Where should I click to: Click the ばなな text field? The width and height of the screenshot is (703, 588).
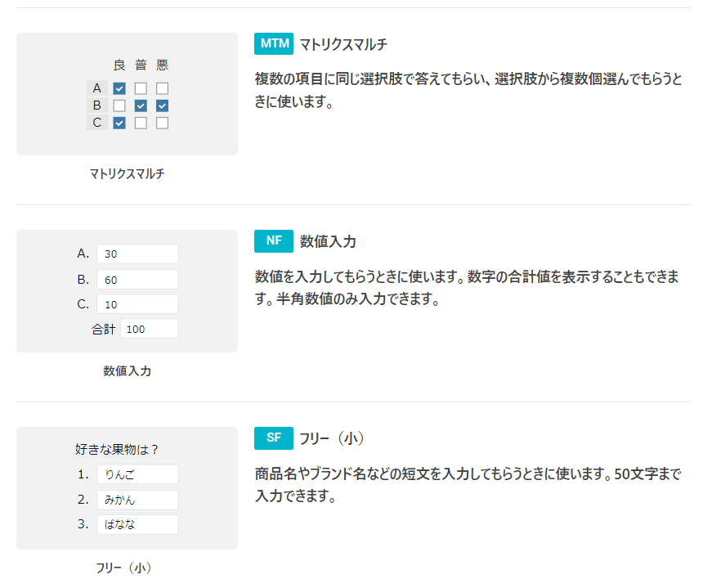click(x=137, y=524)
